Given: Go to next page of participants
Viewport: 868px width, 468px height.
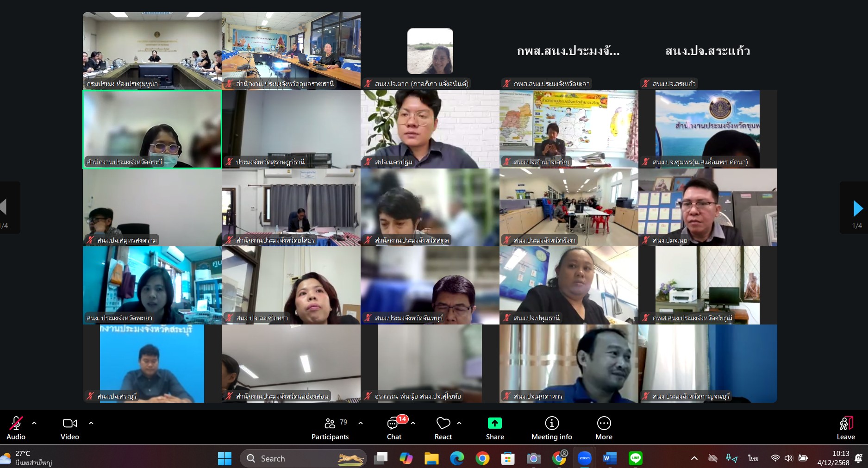Looking at the screenshot, I should click(x=857, y=209).
